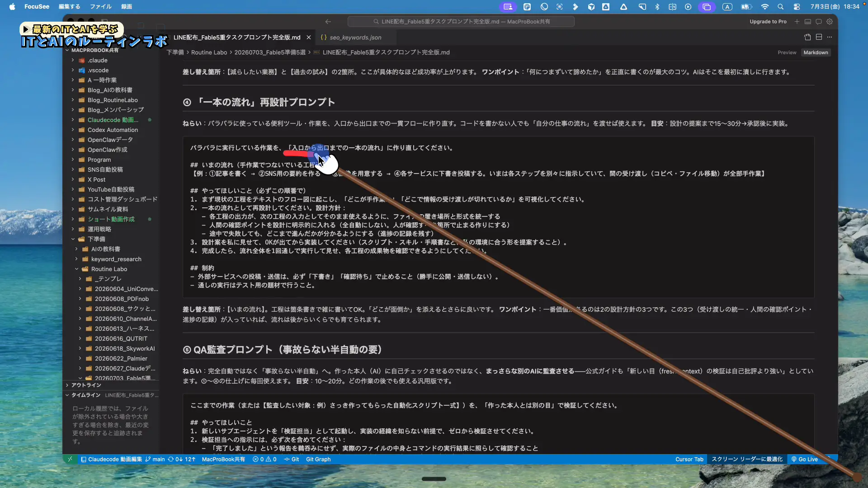Screen dimensions: 868x488
Task: Click the Bluetooth menu bar icon
Action: 657,6
